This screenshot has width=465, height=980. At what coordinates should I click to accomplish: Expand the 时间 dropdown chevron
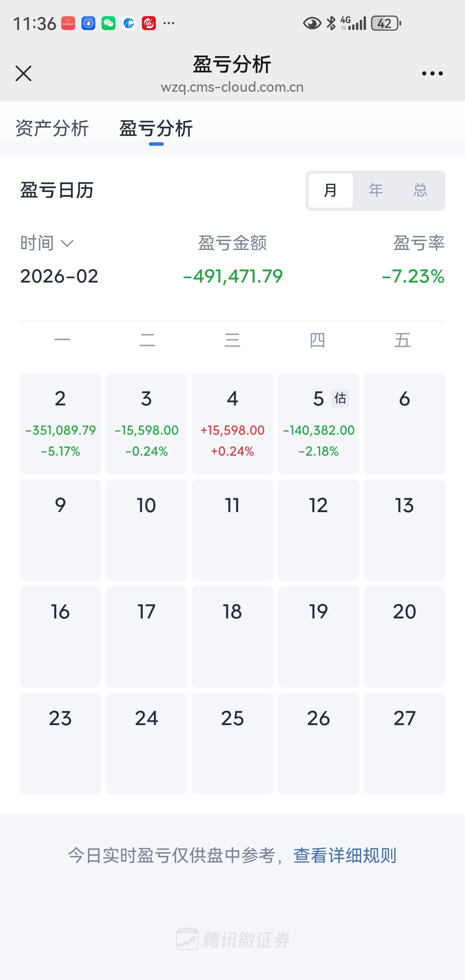67,243
